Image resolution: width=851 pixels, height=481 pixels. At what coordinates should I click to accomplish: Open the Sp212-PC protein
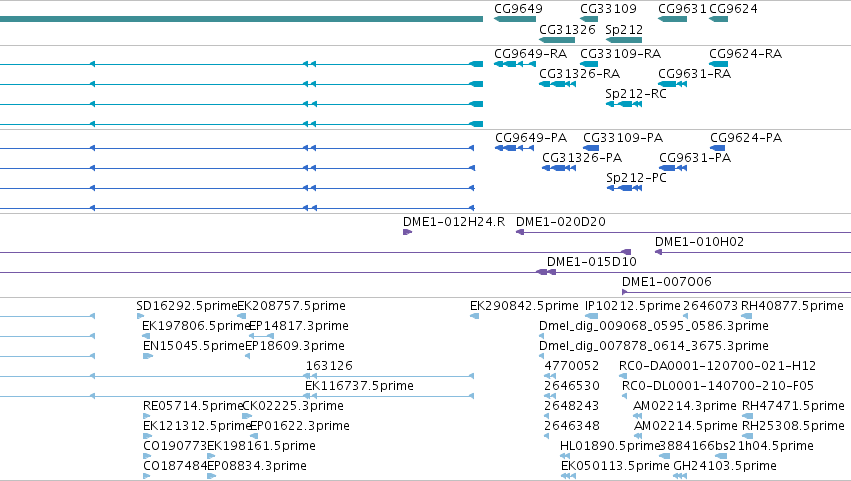point(636,178)
